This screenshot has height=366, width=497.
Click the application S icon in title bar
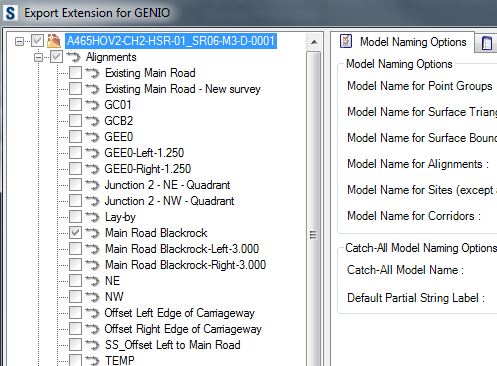[x=10, y=13]
